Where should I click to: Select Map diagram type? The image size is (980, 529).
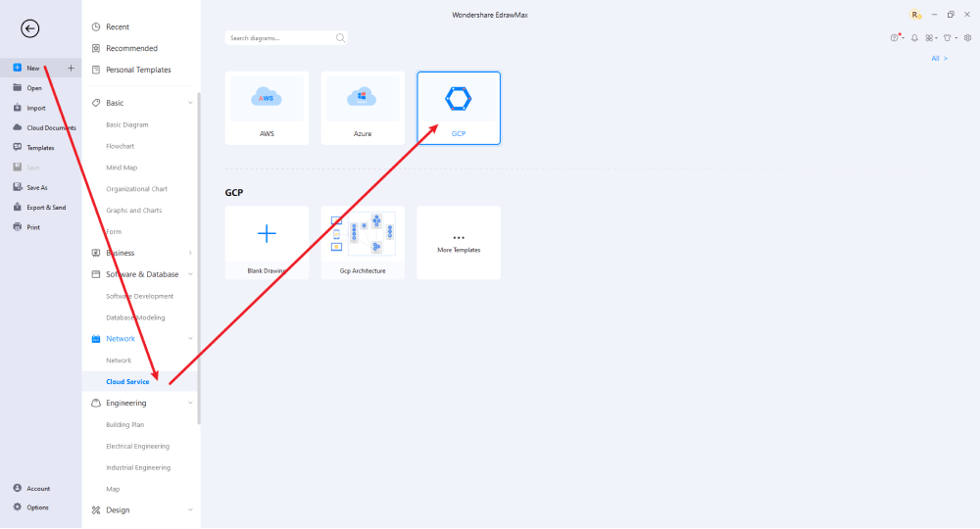[113, 489]
